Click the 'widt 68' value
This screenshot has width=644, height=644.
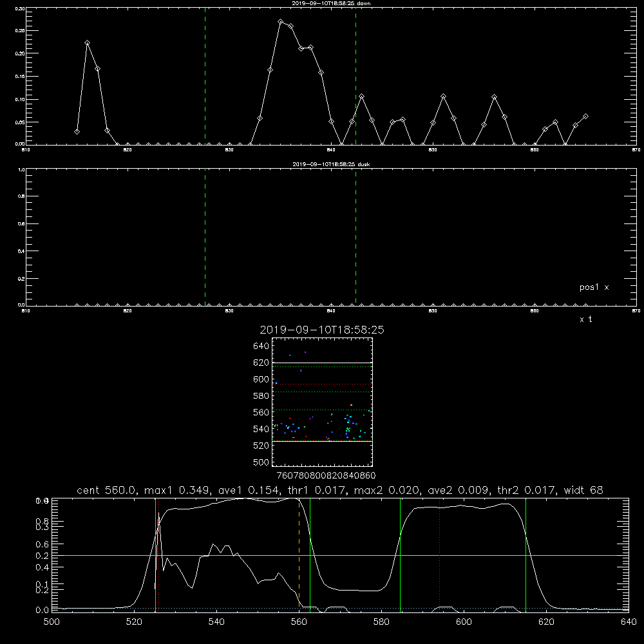583,490
